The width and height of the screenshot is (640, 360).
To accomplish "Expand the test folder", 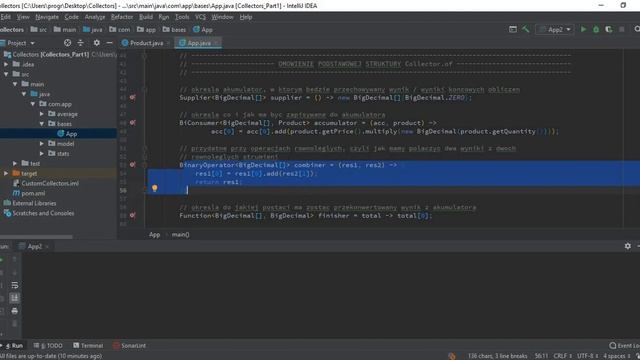I will tap(15, 163).
